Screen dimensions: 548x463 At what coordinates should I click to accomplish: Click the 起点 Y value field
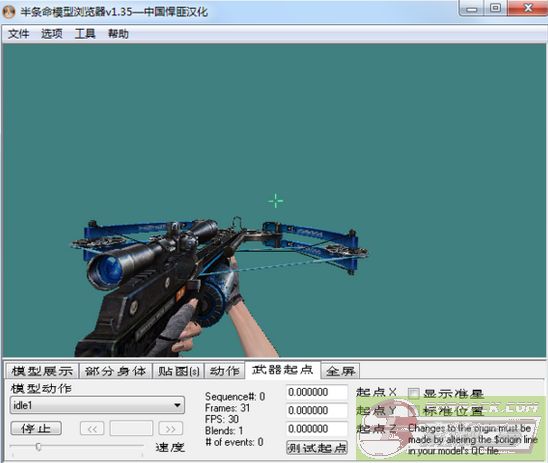pos(317,410)
